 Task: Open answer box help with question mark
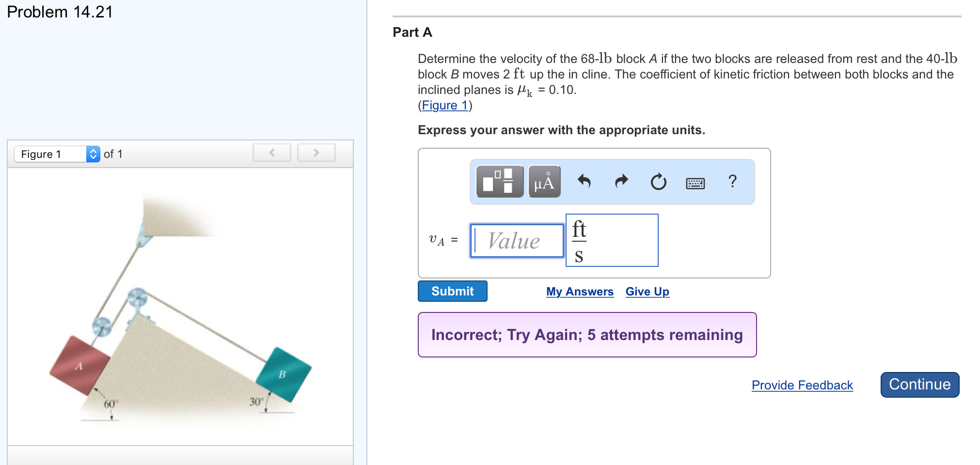click(732, 182)
